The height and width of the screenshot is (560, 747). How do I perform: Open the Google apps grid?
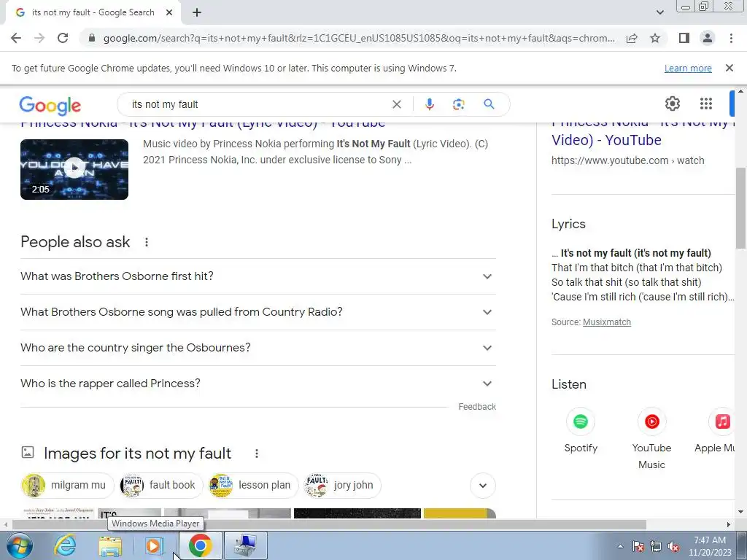point(706,104)
